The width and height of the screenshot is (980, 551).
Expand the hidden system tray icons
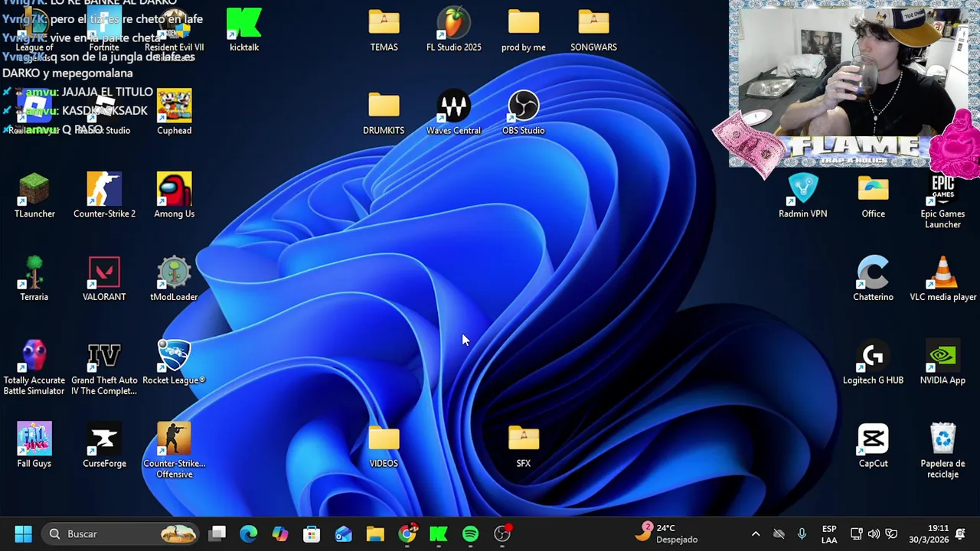pyautogui.click(x=756, y=534)
